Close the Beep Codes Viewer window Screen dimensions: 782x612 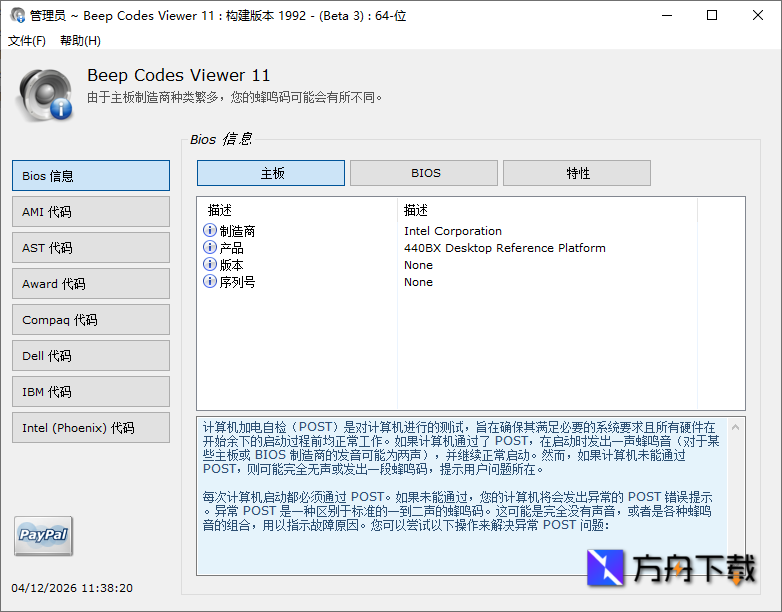(758, 15)
